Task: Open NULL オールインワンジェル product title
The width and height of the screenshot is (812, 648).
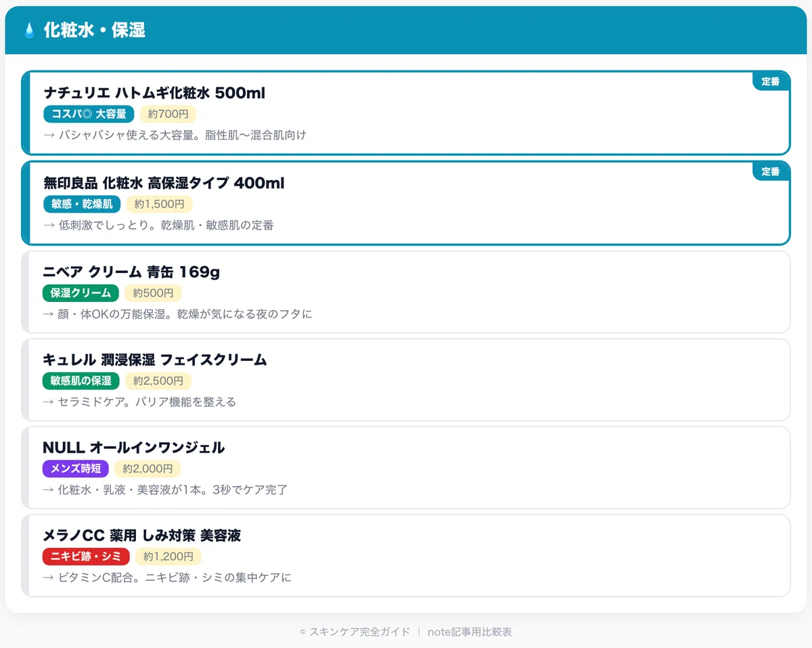Action: coord(133,448)
